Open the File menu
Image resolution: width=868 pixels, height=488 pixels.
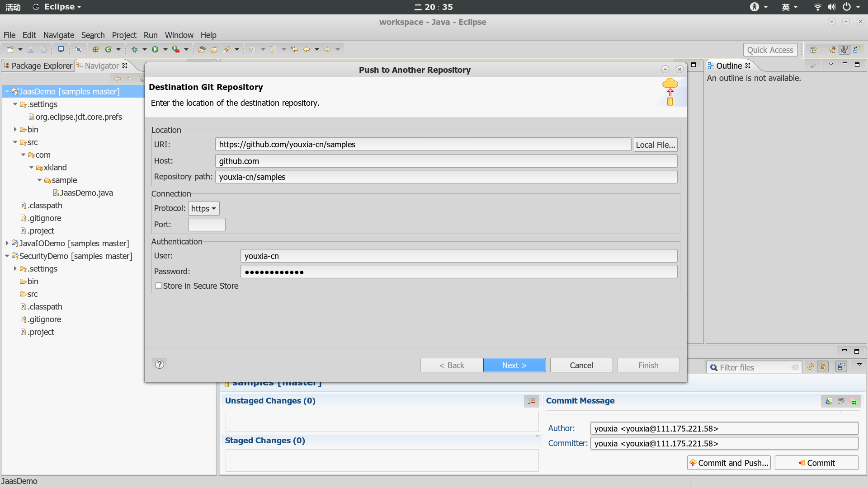coord(9,35)
